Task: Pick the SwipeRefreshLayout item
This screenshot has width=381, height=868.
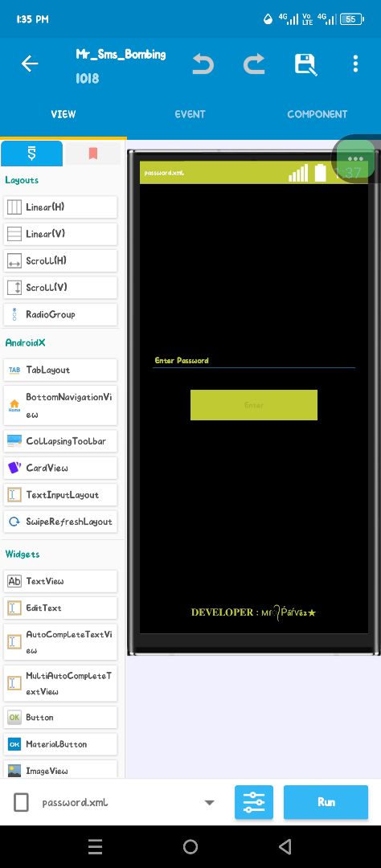Action: 60,522
